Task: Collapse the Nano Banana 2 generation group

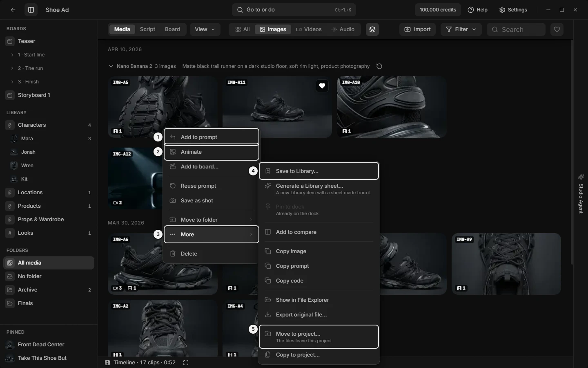Action: pos(111,66)
